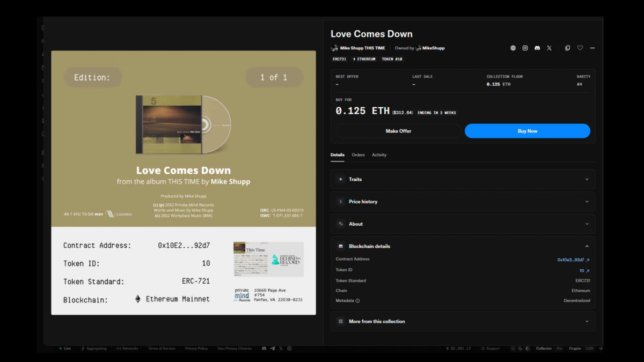Viewport: 644px width, 362px height.
Task: Click the ERC721 tag
Action: pyautogui.click(x=339, y=59)
